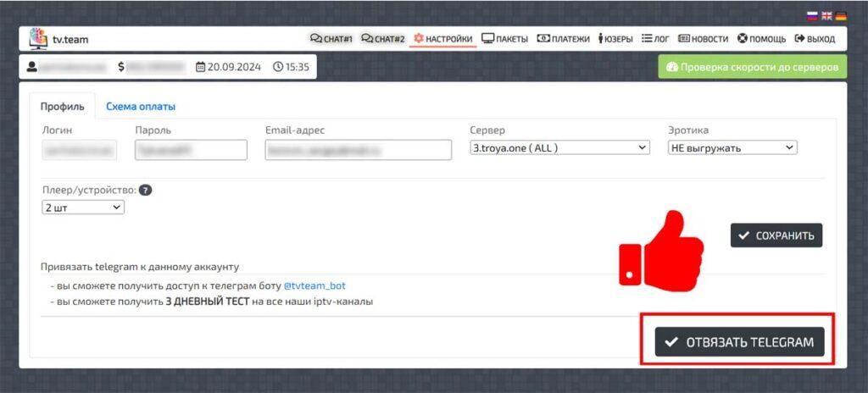
Task: Open the @tvteam_bot link
Action: (315, 286)
